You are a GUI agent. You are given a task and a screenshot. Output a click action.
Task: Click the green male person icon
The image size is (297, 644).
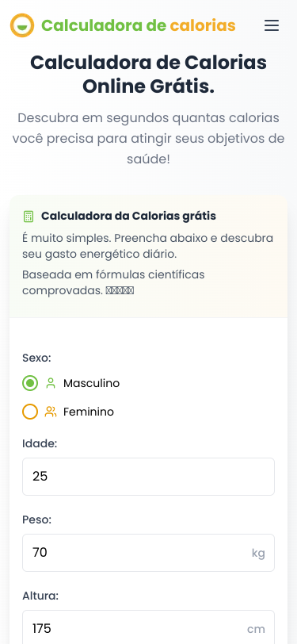51,383
